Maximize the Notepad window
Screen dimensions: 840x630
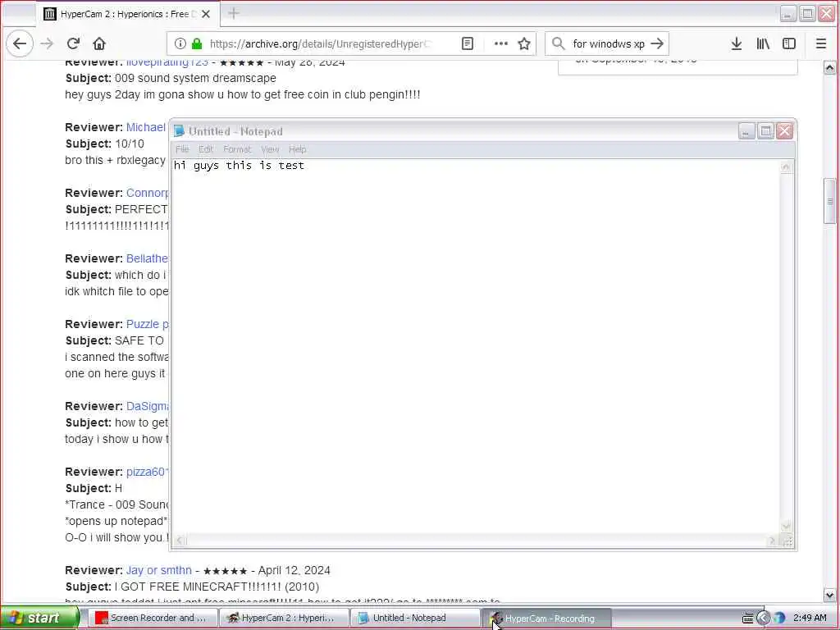click(x=765, y=131)
